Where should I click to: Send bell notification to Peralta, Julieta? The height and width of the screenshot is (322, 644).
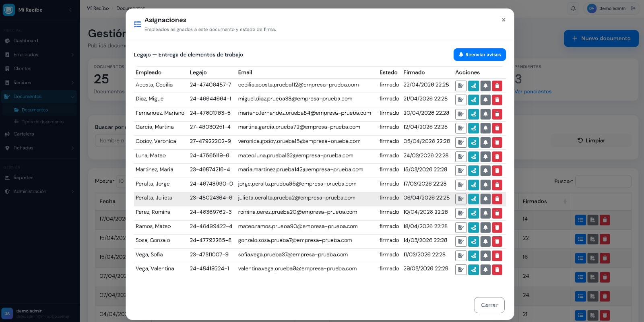[485, 199]
